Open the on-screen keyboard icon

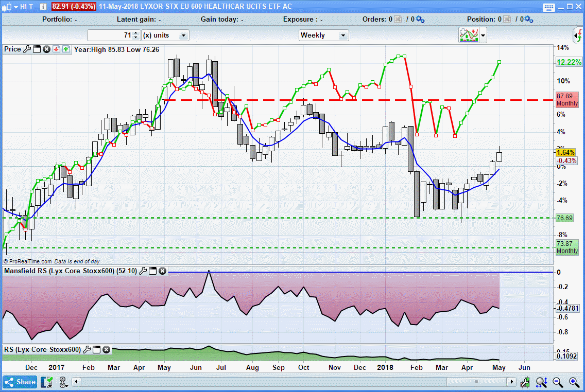coord(549,7)
